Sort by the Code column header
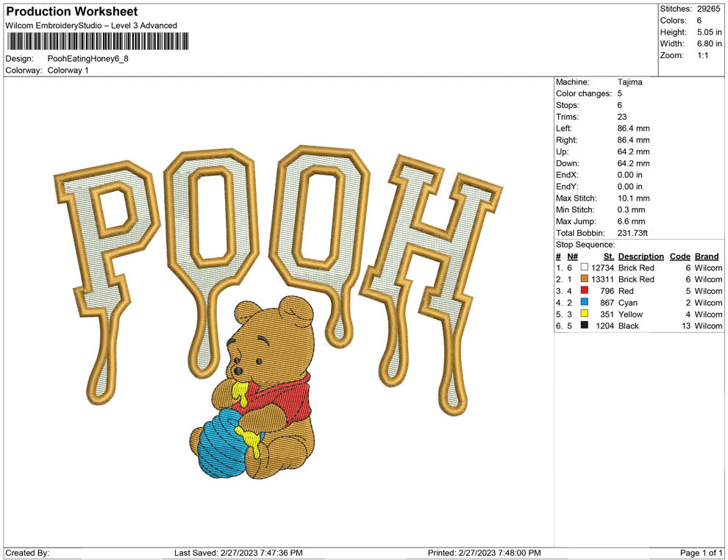The image size is (728, 560). point(679,256)
